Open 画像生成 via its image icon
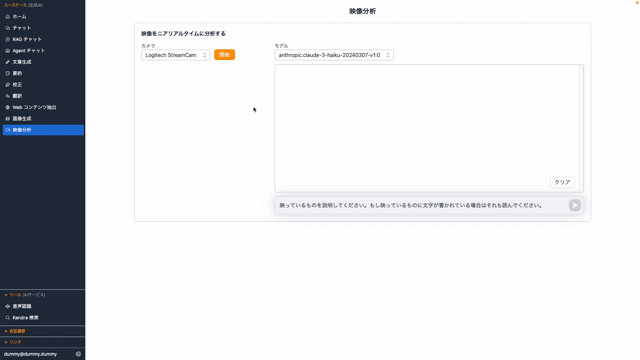Viewport: 640px width, 360px height. pyautogui.click(x=7, y=119)
